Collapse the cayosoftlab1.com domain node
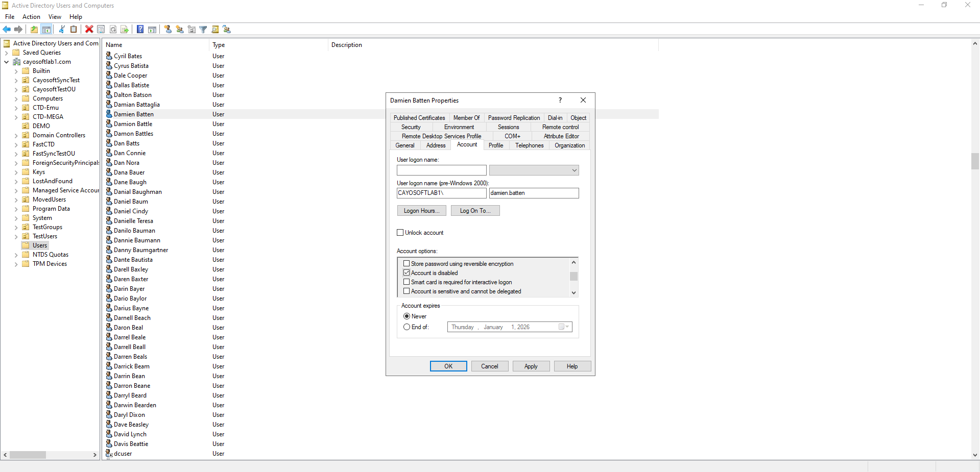Viewport: 980px width, 472px height. pyautogui.click(x=6, y=61)
